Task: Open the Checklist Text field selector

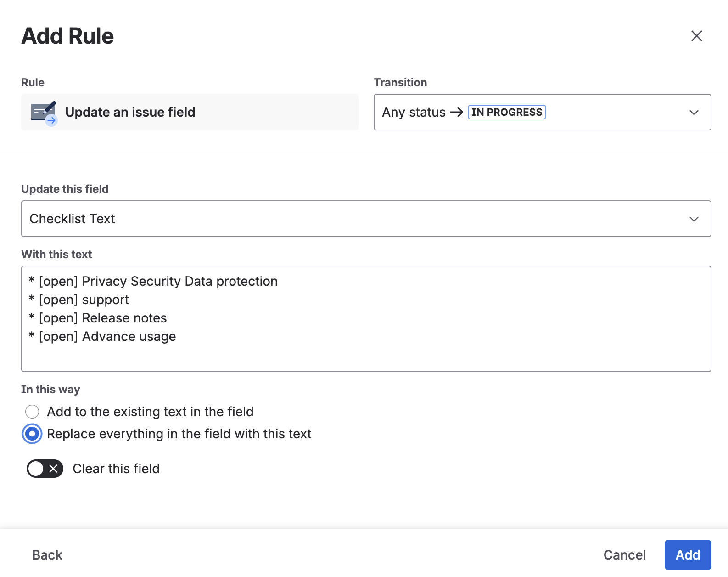Action: (x=358, y=219)
